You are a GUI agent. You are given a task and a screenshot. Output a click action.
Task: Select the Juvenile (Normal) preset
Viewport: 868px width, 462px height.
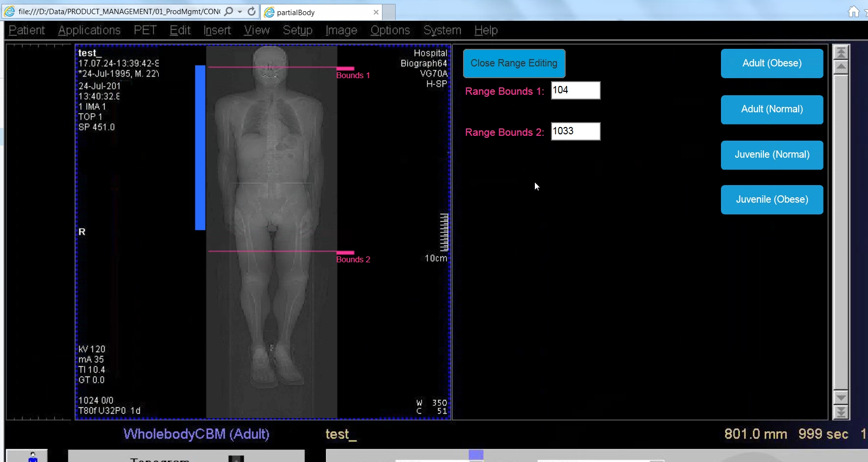click(772, 155)
